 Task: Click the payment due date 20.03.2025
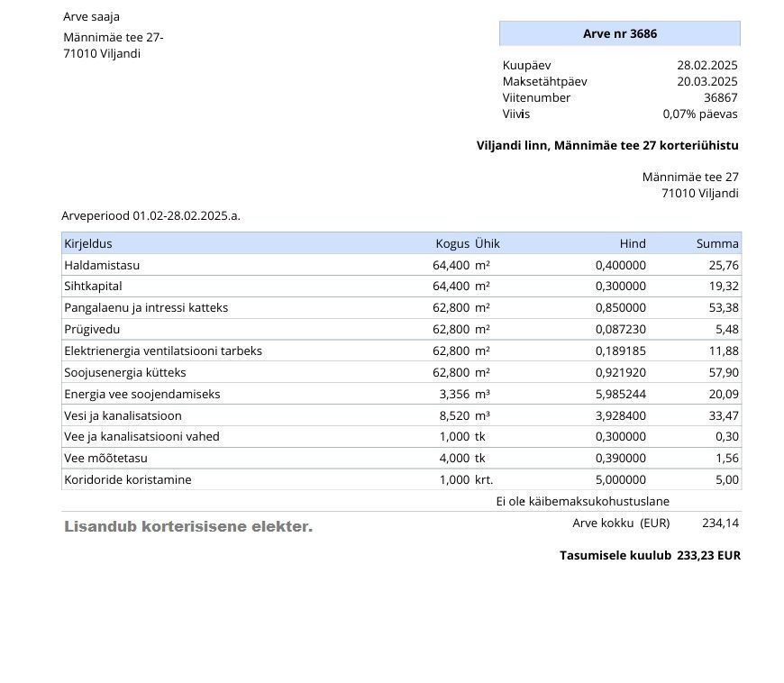click(x=707, y=81)
